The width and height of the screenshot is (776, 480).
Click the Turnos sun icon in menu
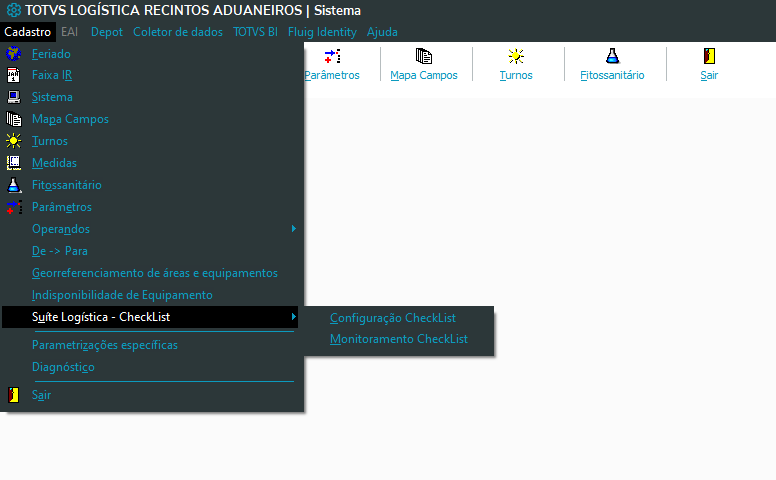click(14, 141)
